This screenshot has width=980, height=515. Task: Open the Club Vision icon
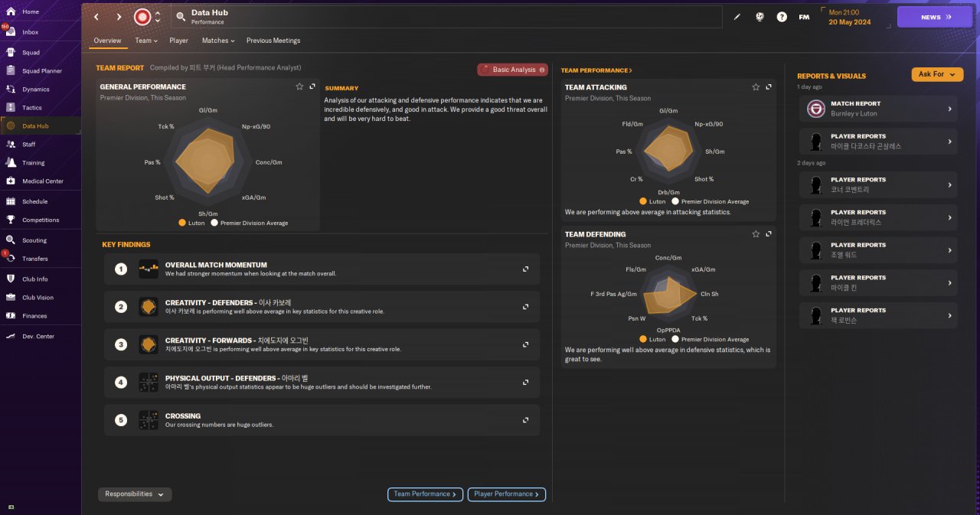coord(11,297)
